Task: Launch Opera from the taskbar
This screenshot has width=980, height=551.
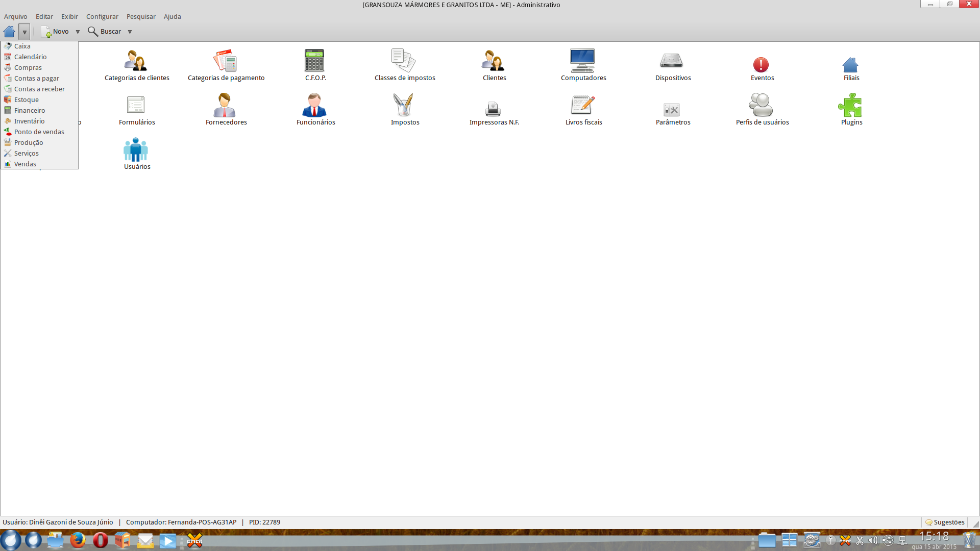Action: pos(100,540)
